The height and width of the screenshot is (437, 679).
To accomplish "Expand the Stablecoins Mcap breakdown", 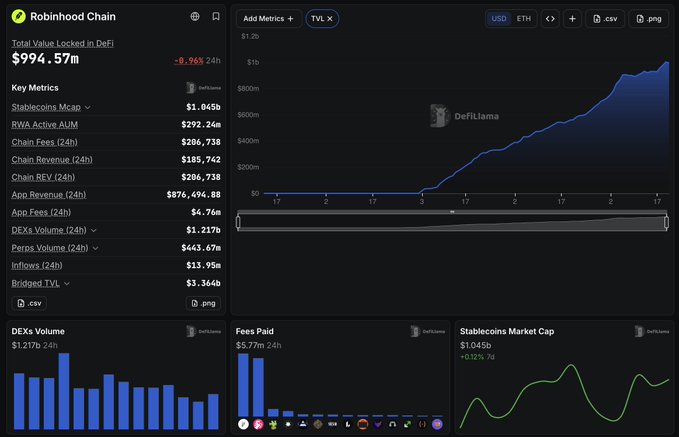I will [87, 107].
